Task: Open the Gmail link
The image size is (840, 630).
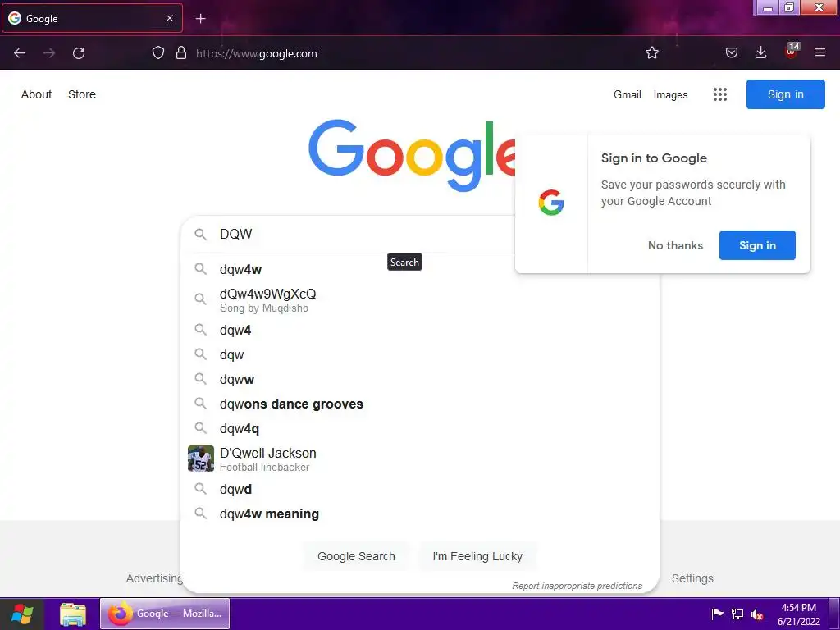Action: (628, 94)
